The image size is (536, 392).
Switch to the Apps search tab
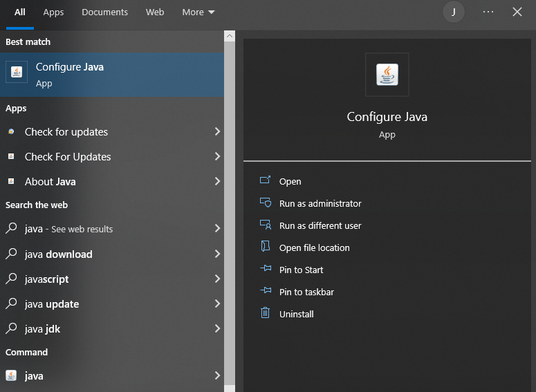coord(53,12)
